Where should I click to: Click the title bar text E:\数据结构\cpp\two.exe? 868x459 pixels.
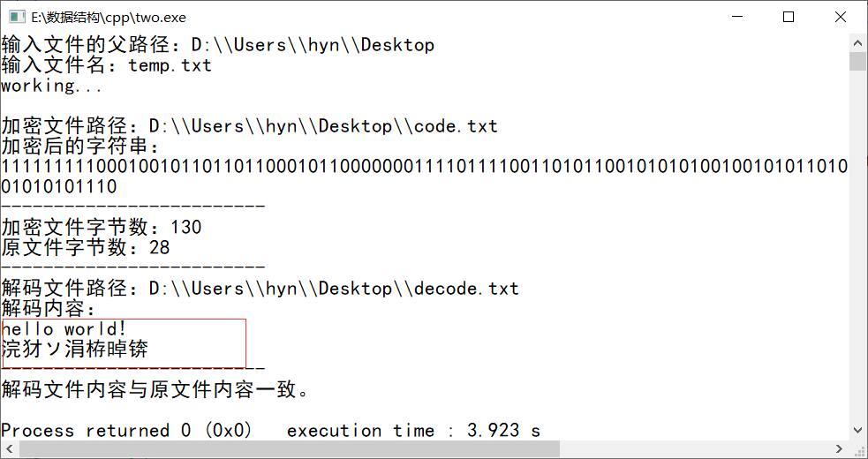[109, 17]
